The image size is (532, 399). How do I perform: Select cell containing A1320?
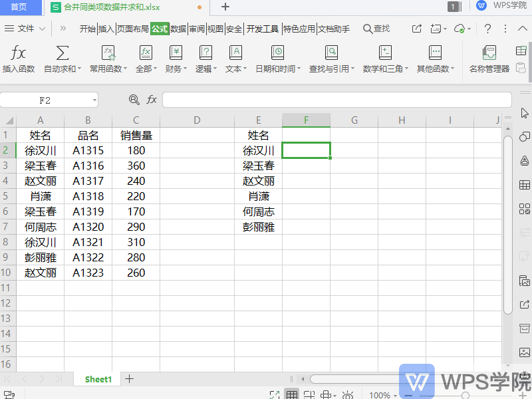click(x=88, y=227)
